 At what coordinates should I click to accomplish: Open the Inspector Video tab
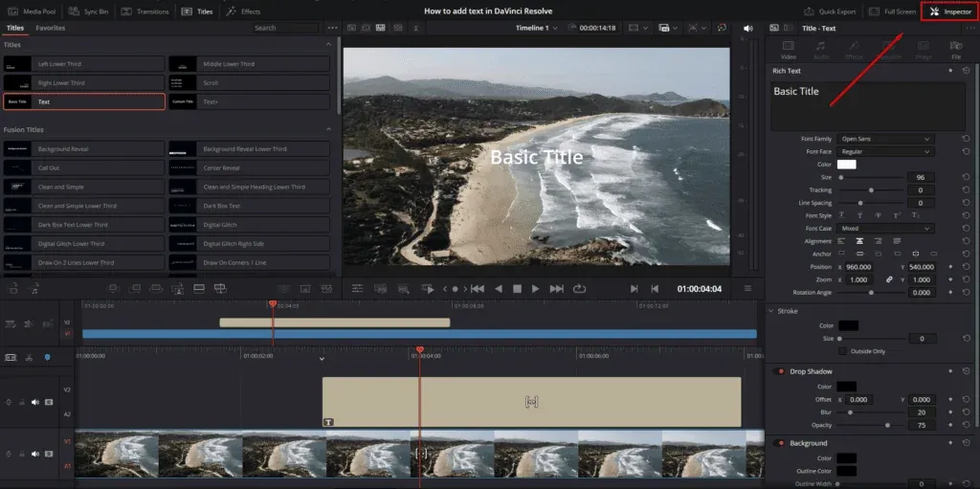coord(789,50)
